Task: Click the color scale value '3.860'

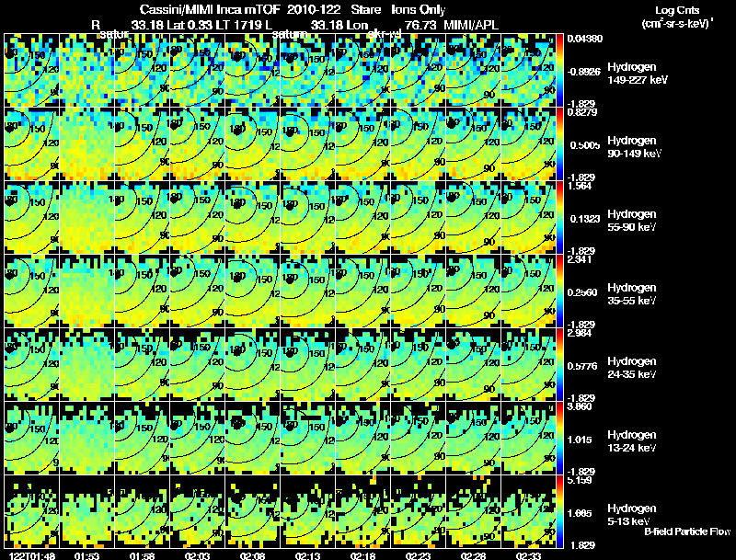Action: click(x=580, y=406)
